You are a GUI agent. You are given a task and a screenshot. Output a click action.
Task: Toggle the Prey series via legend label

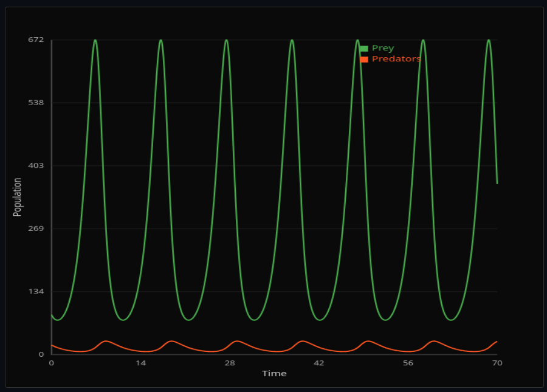[383, 49]
